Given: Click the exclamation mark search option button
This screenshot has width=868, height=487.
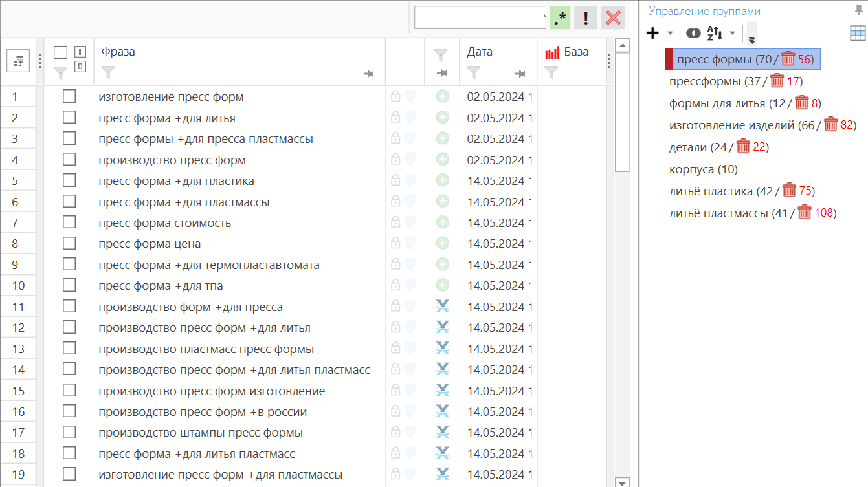Looking at the screenshot, I should pyautogui.click(x=586, y=18).
